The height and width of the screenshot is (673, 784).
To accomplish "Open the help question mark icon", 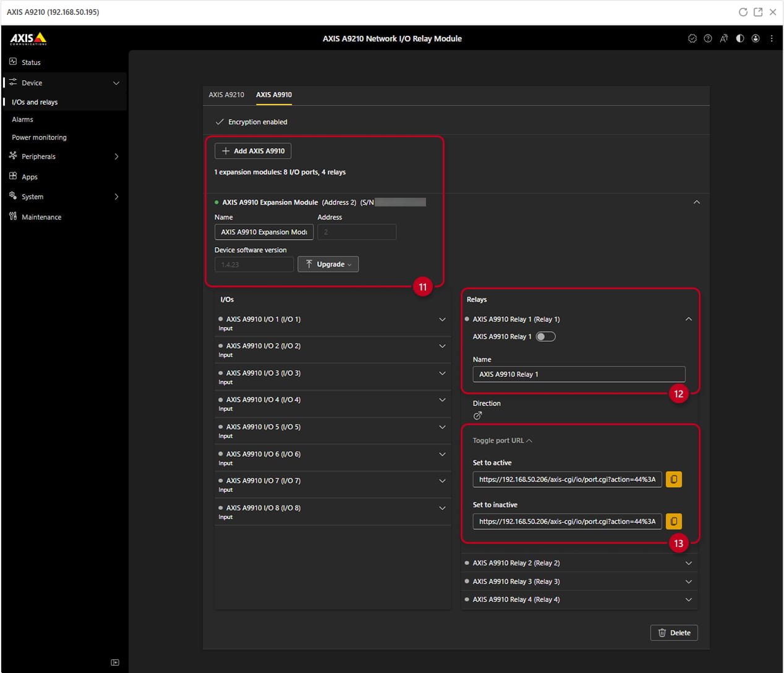I will tap(708, 38).
